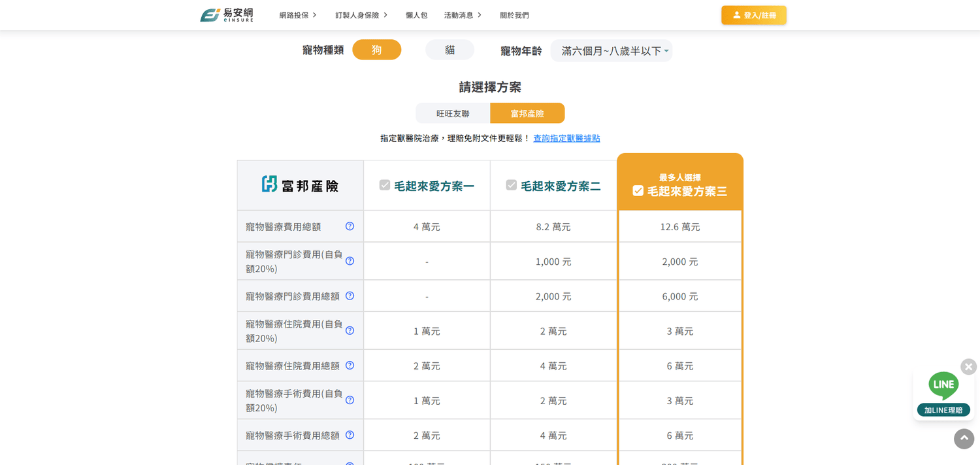
Task: Open the 懶人包 menu item
Action: click(x=416, y=15)
